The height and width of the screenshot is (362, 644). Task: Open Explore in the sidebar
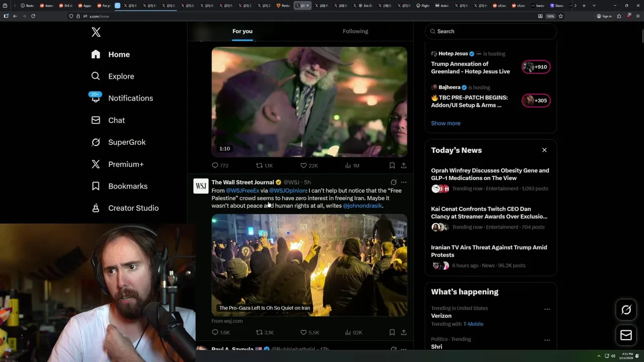coord(113,76)
